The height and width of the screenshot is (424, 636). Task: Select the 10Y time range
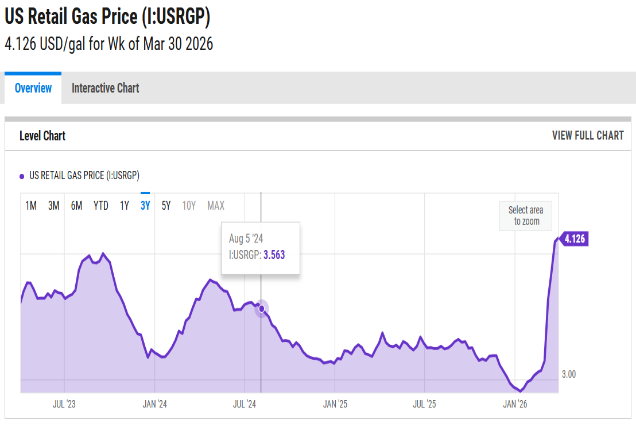coord(189,206)
